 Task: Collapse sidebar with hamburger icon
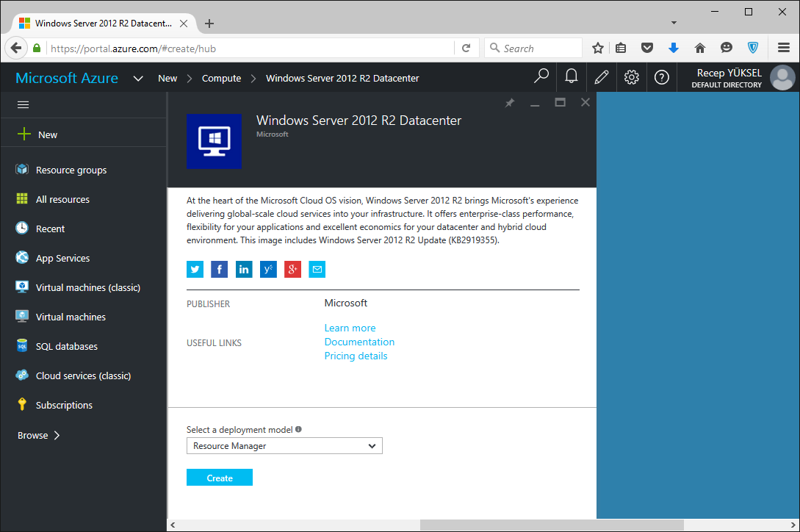(23, 104)
